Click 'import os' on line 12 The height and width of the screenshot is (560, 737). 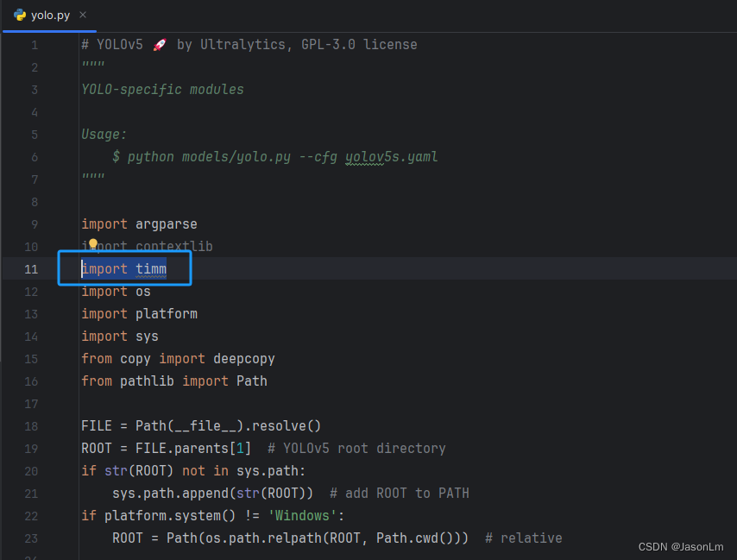[x=117, y=292]
